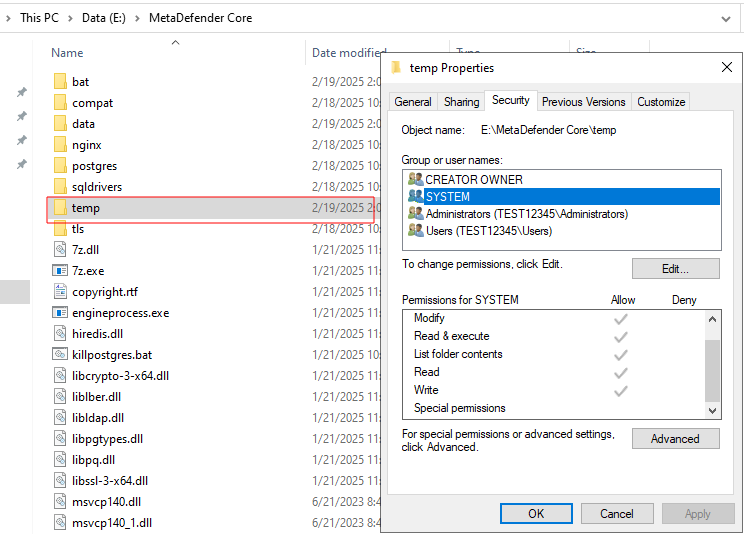Expand the chevron after Data (E:)

pos(137,19)
